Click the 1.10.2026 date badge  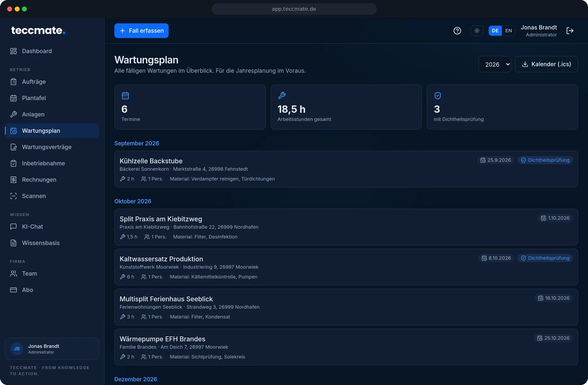click(555, 218)
